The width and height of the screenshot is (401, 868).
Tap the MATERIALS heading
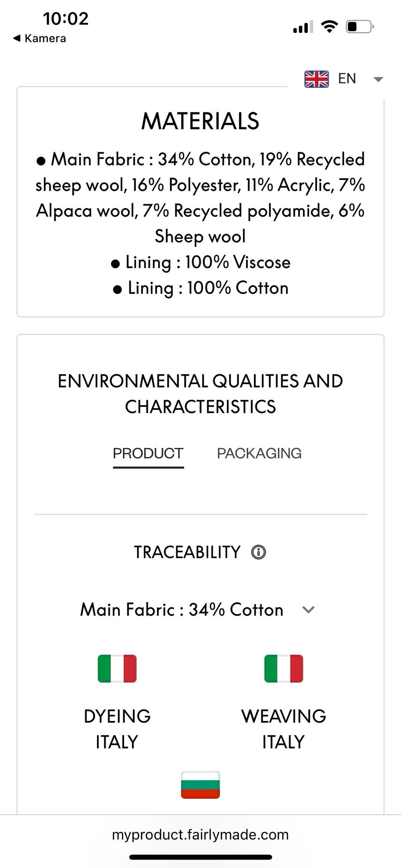[200, 121]
